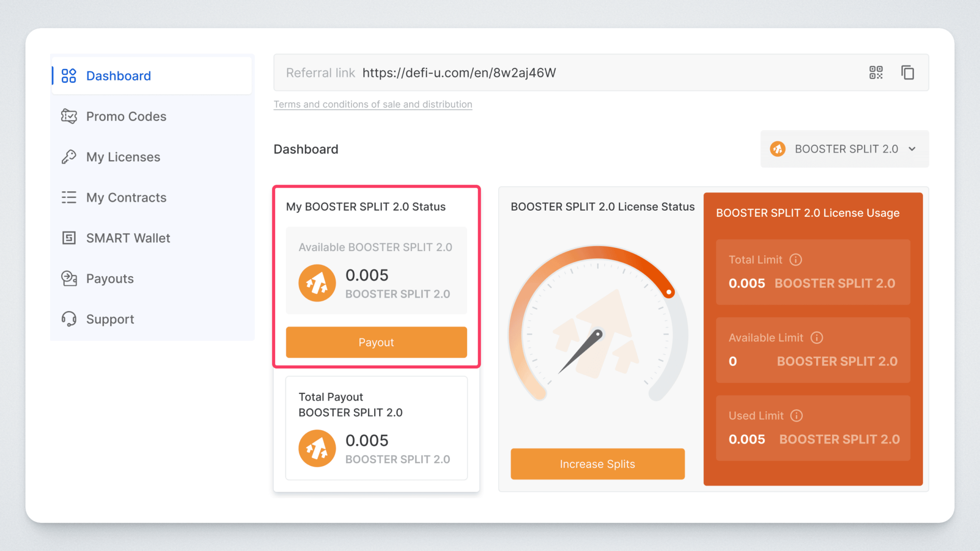This screenshot has width=980, height=551.
Task: Go to My Contracts
Action: pos(126,197)
